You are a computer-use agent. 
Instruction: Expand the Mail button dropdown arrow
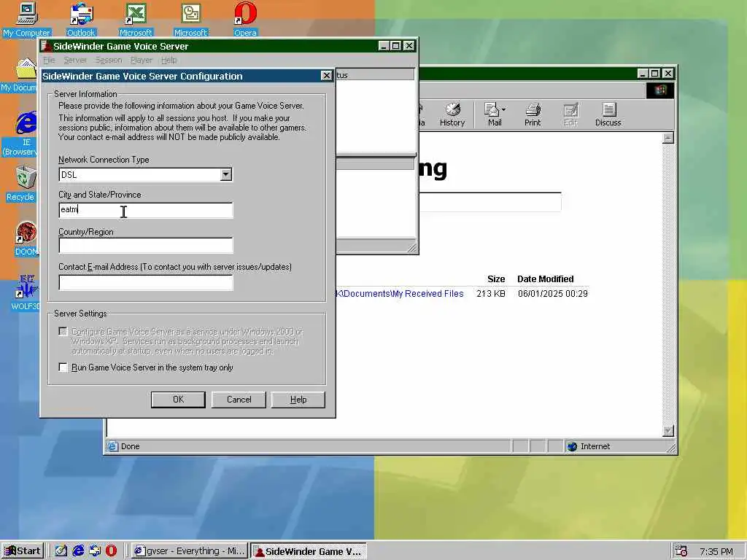pos(503,109)
